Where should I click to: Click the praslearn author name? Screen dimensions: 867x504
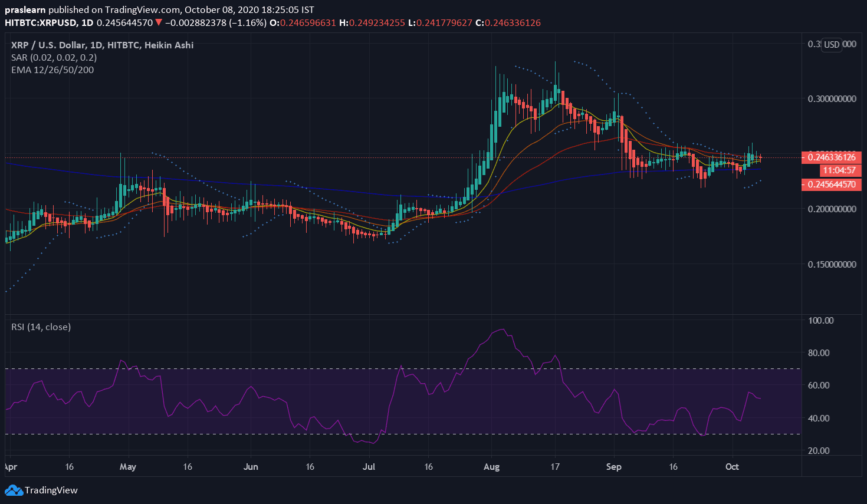click(25, 10)
